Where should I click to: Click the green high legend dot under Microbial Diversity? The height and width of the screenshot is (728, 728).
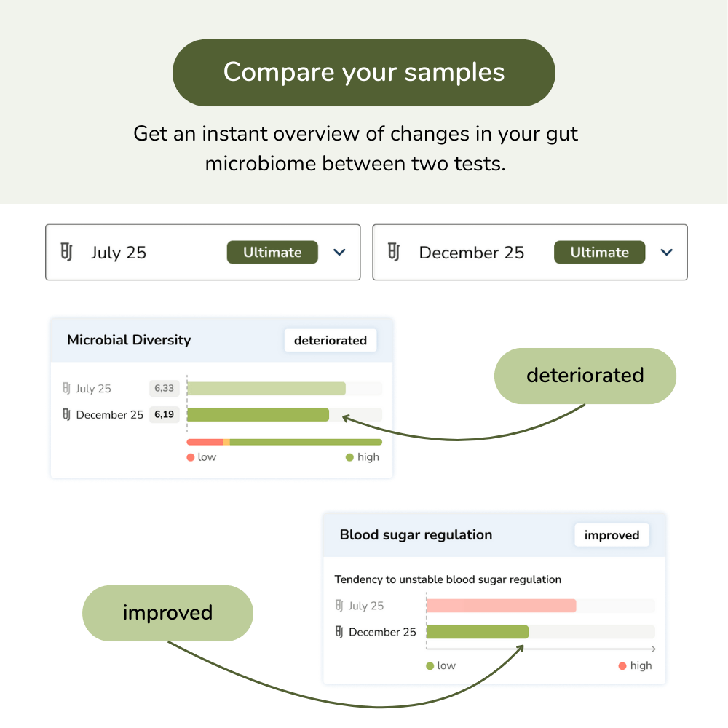pos(349,457)
